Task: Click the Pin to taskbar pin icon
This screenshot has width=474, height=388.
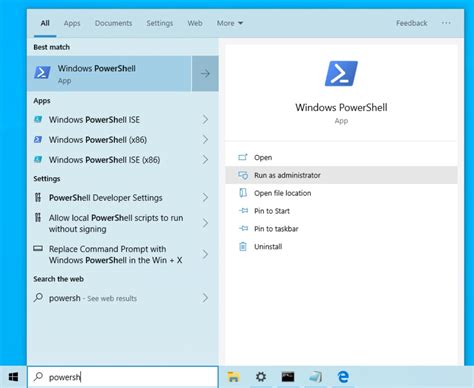Action: 243,228
